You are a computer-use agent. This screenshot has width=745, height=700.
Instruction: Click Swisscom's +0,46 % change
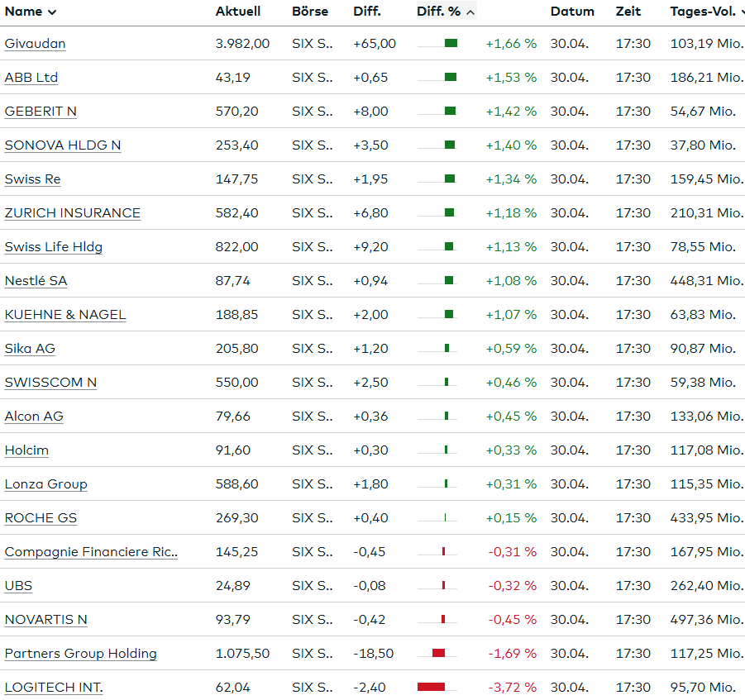tap(511, 383)
